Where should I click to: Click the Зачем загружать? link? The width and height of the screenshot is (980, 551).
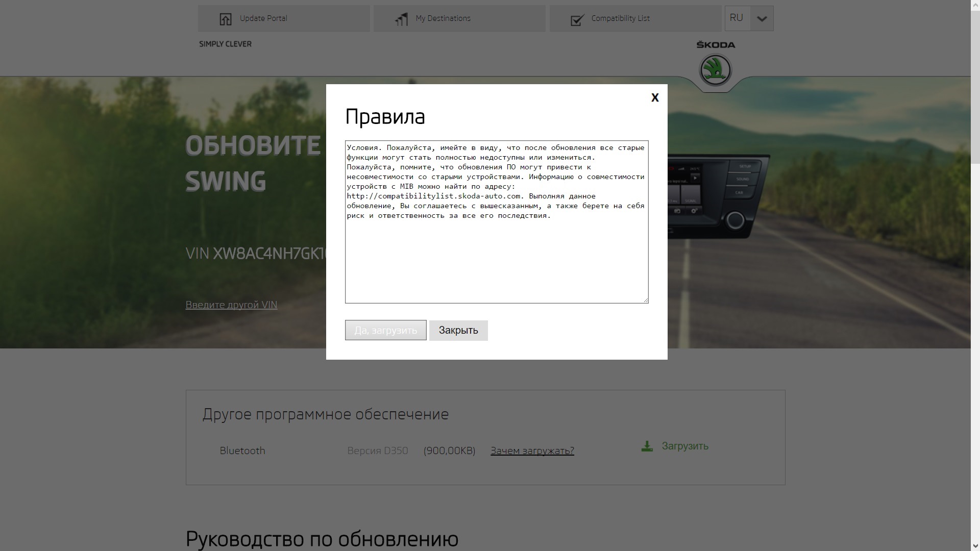click(532, 450)
